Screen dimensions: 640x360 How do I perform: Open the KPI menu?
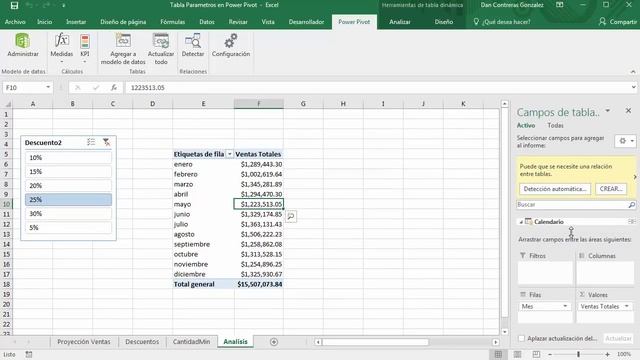[x=84, y=47]
